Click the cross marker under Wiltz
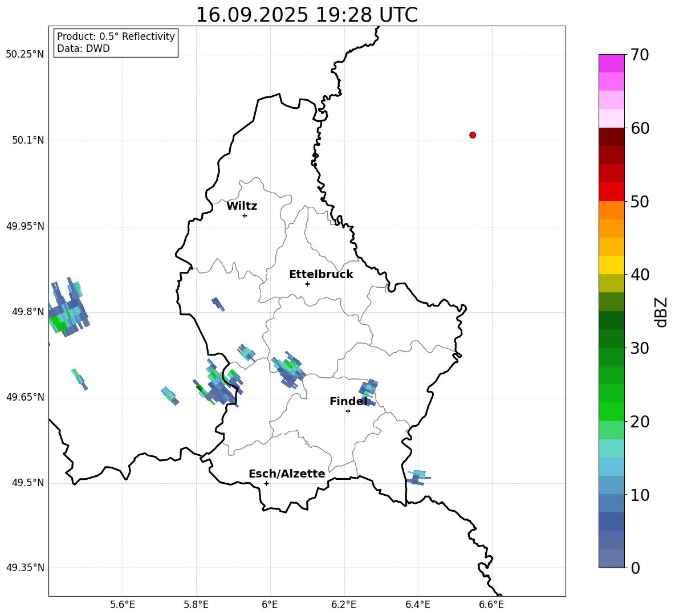 tap(245, 215)
